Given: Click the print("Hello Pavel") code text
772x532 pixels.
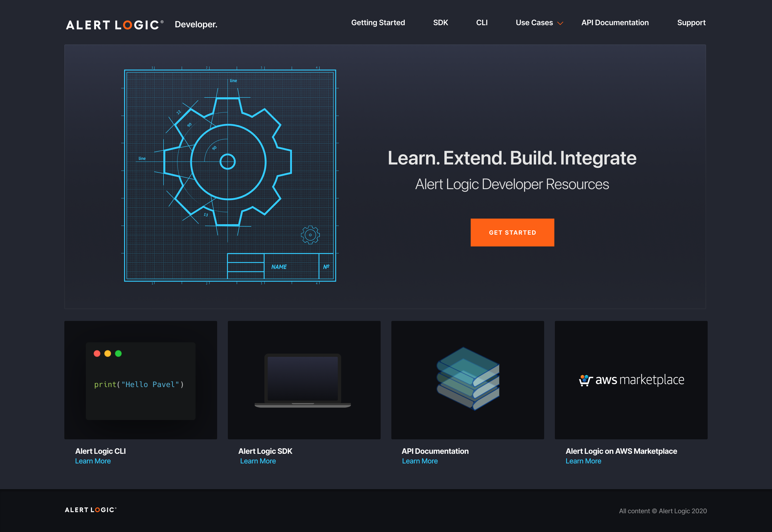Looking at the screenshot, I should click(x=139, y=384).
